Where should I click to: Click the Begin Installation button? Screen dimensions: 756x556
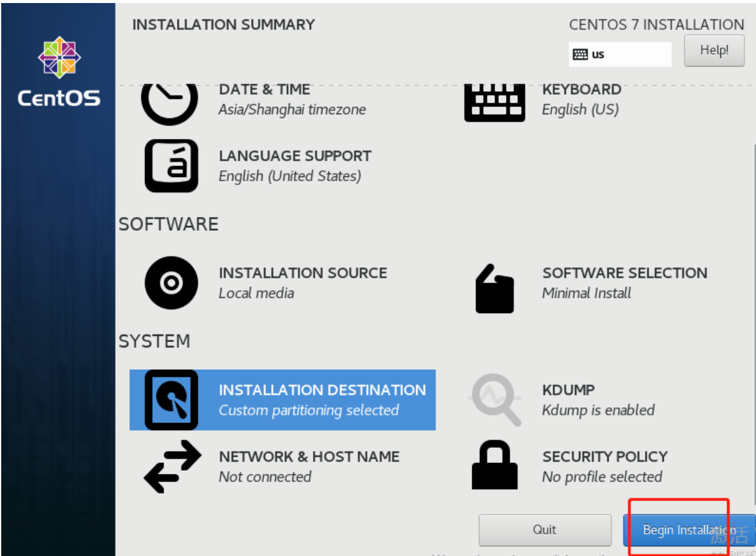[x=689, y=530]
